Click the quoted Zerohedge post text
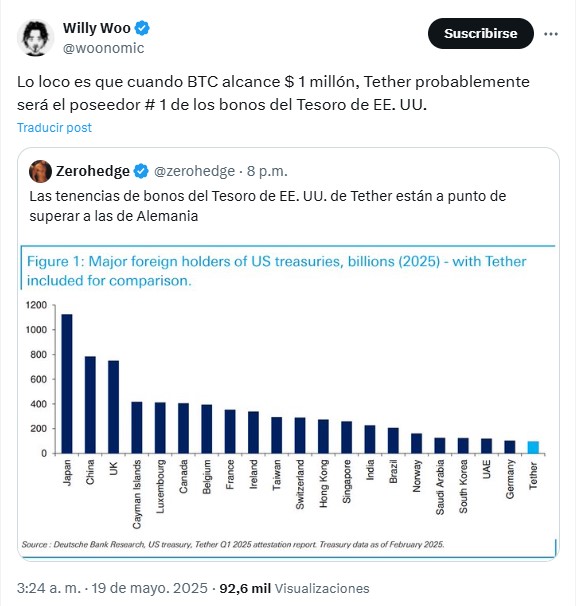Image resolution: width=585 pixels, height=606 pixels. click(x=267, y=206)
